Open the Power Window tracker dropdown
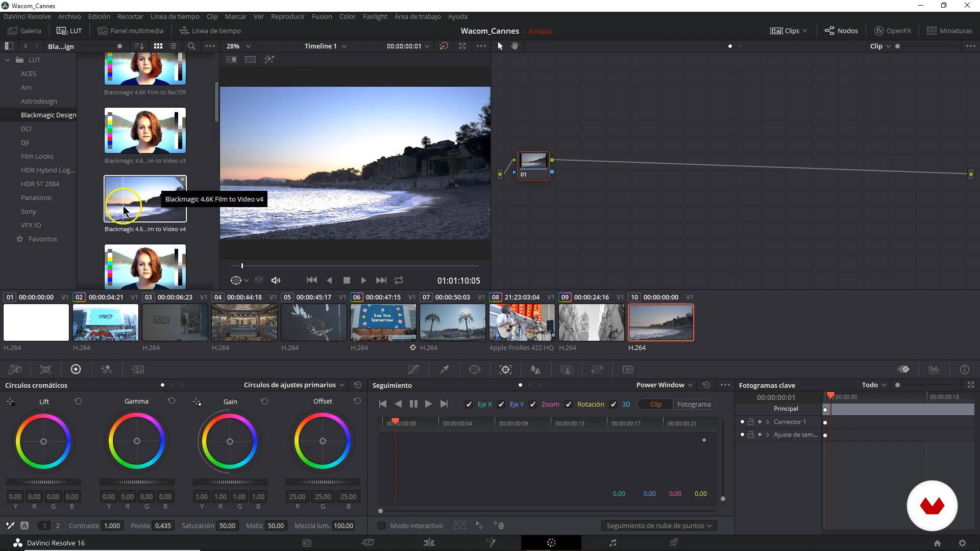Screen dimensions: 980x551 [665, 385]
